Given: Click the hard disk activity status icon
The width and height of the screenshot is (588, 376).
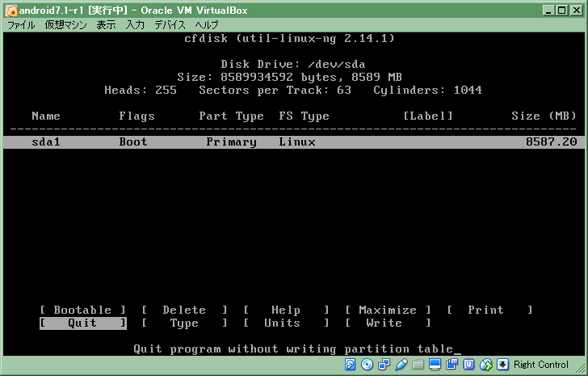Looking at the screenshot, I should coord(350,365).
